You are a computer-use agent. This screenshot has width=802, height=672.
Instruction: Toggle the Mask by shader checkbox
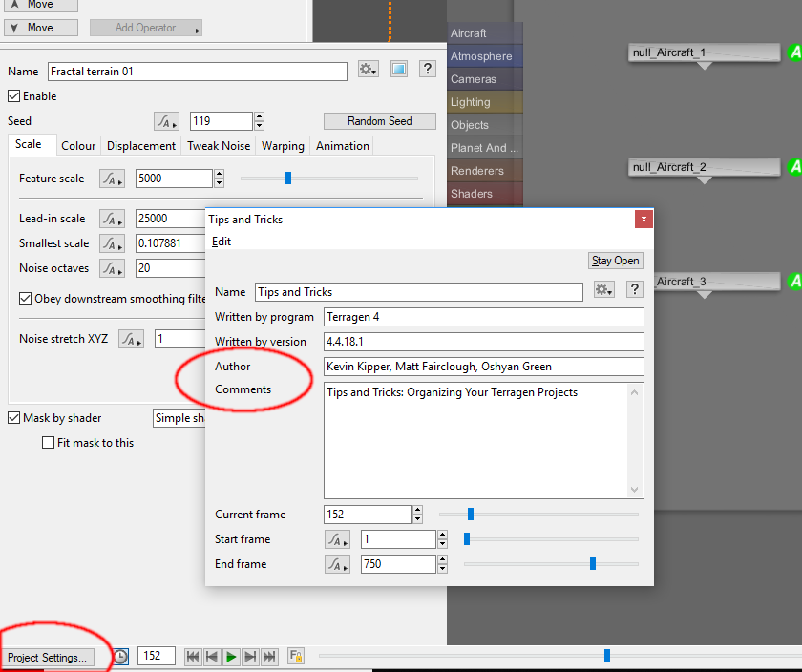[x=13, y=418]
